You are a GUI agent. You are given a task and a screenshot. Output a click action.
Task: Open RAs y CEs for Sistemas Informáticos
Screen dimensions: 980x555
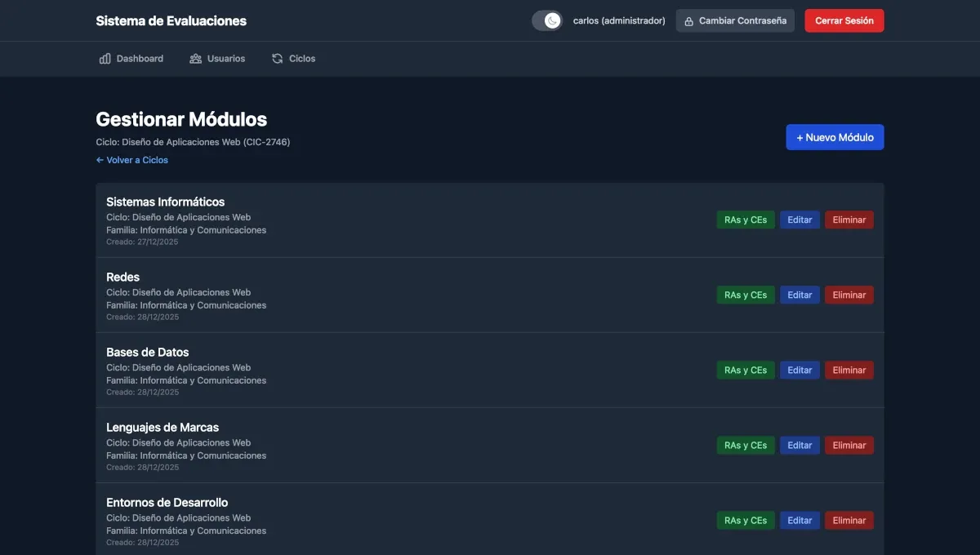(x=745, y=219)
